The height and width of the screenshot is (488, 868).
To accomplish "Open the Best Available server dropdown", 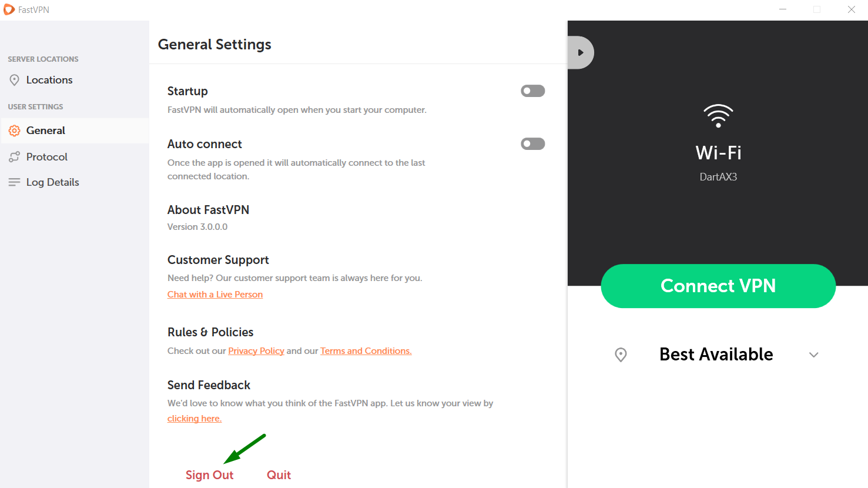I will (716, 355).
